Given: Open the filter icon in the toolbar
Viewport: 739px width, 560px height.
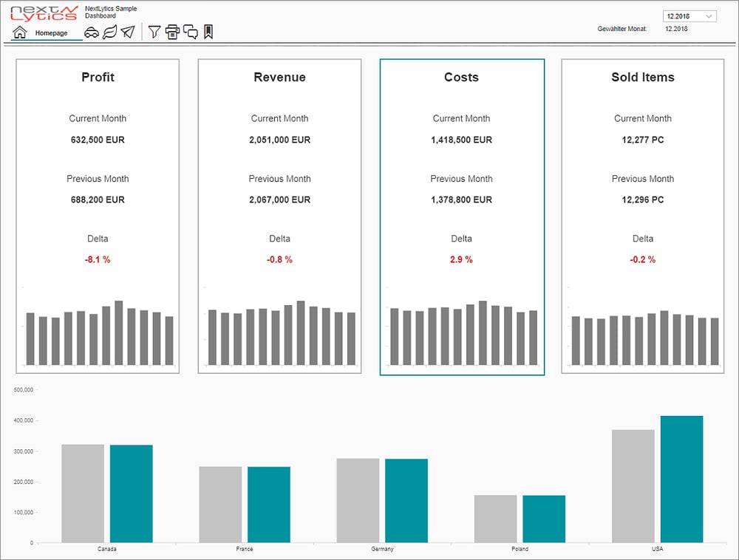Looking at the screenshot, I should tap(154, 32).
